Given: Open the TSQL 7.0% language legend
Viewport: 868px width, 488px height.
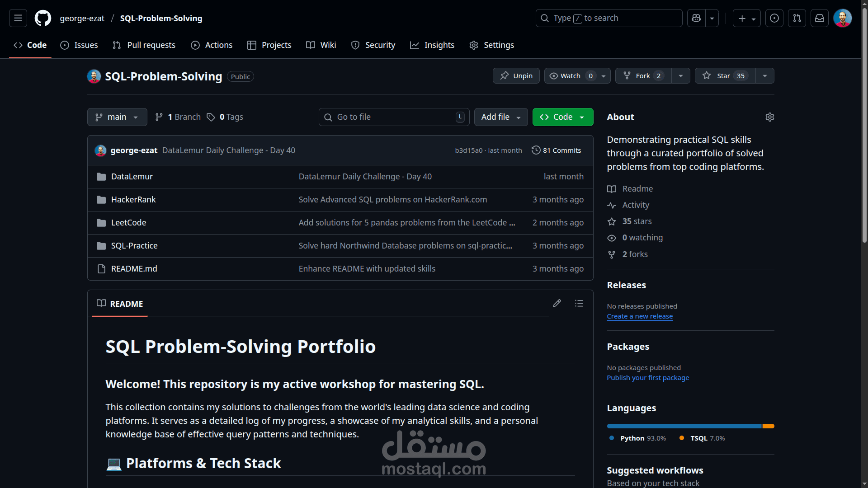Looking at the screenshot, I should click(702, 438).
